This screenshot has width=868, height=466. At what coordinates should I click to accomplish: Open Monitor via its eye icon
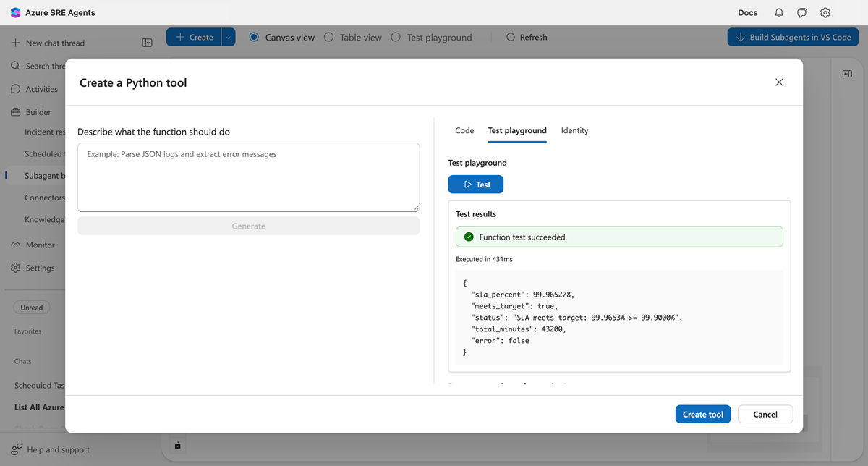(17, 245)
